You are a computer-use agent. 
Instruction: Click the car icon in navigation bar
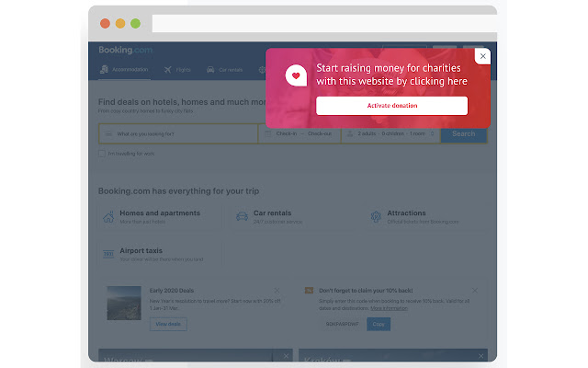pos(210,70)
